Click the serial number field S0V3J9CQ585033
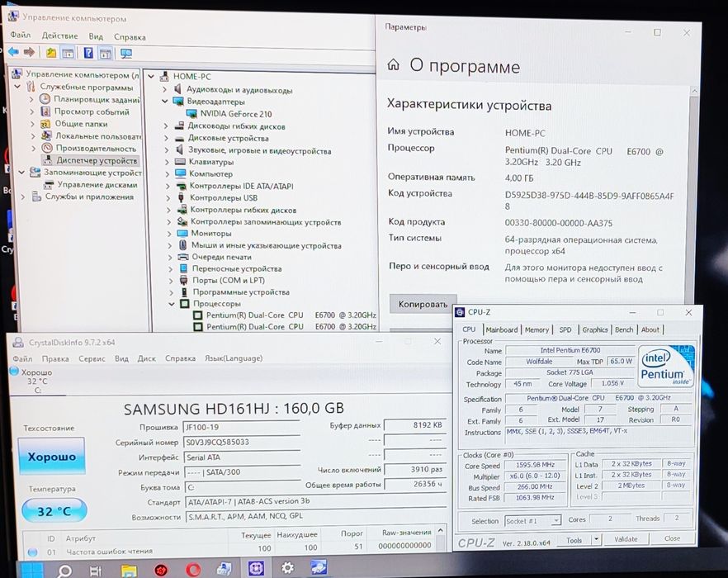Screen dimensions: 728x578 point(241,442)
